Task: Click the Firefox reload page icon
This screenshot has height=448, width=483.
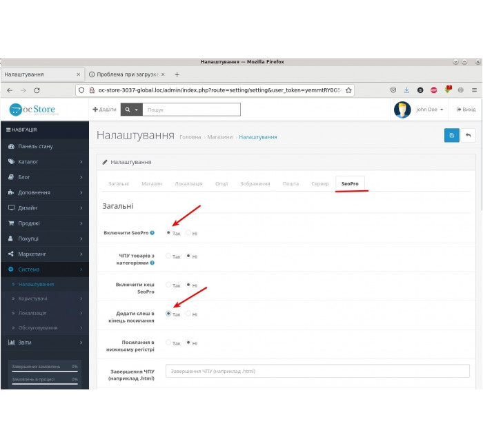Action: point(37,90)
